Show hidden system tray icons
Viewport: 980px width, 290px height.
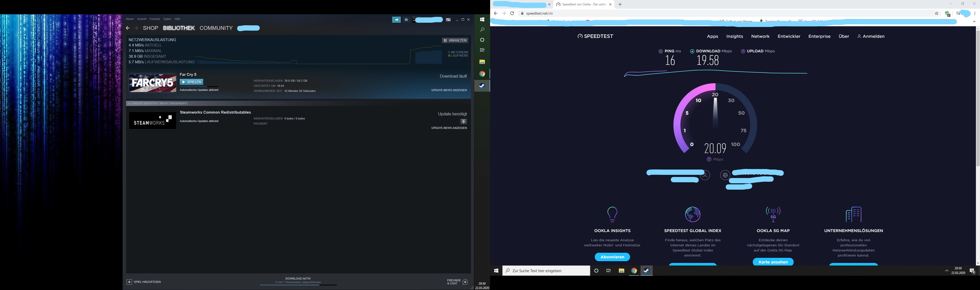coord(947,271)
